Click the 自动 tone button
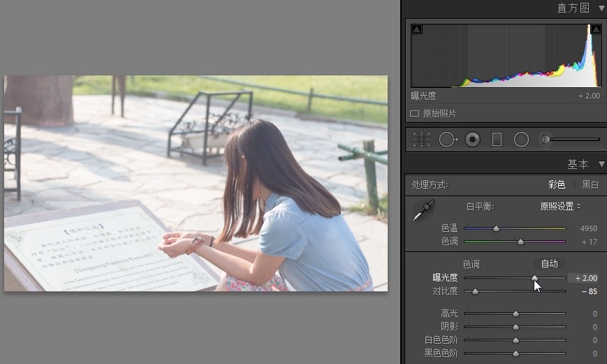607x364 pixels. coord(550,263)
